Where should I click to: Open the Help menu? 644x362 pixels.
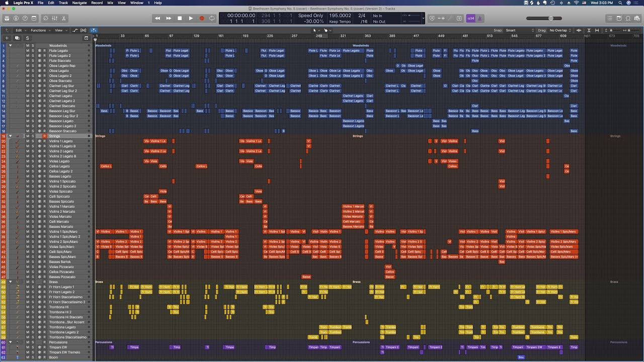click(158, 3)
